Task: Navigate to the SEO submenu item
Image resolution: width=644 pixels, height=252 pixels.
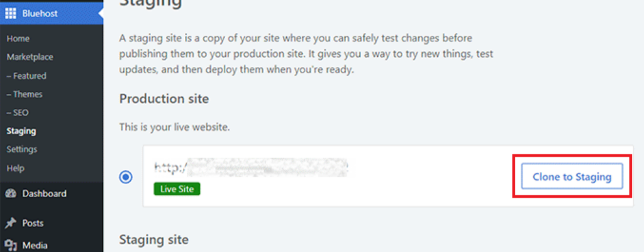Action: coord(18,113)
